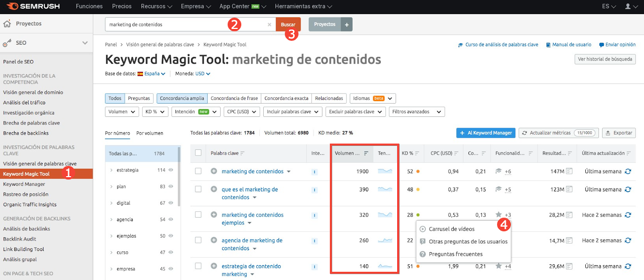Clear the search field with X icon
The image size is (644, 280).
[x=269, y=25]
